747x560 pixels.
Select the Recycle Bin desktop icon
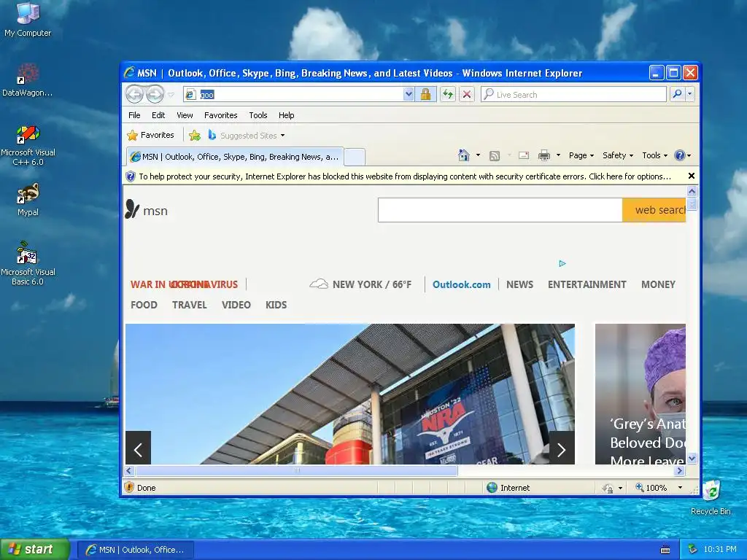[711, 497]
